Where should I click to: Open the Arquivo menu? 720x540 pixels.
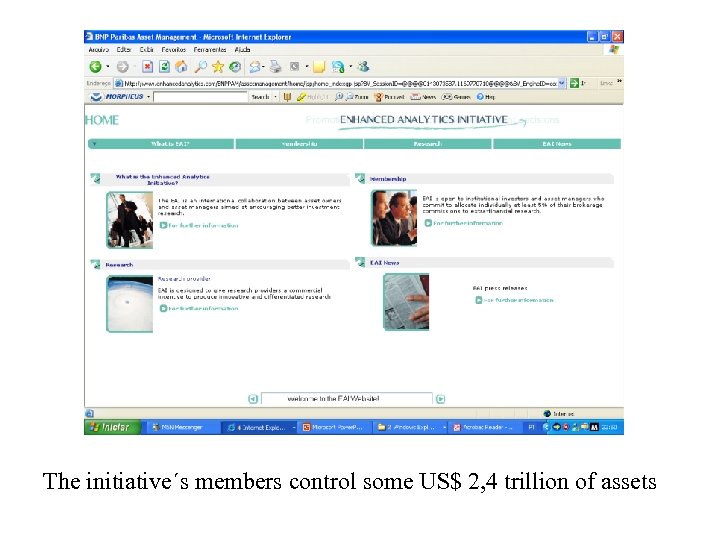[99, 50]
